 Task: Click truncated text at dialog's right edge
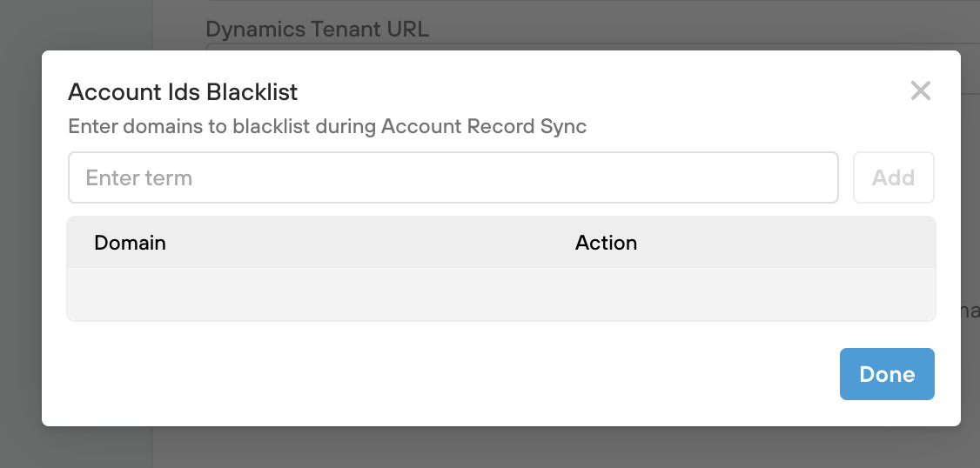[x=971, y=311]
